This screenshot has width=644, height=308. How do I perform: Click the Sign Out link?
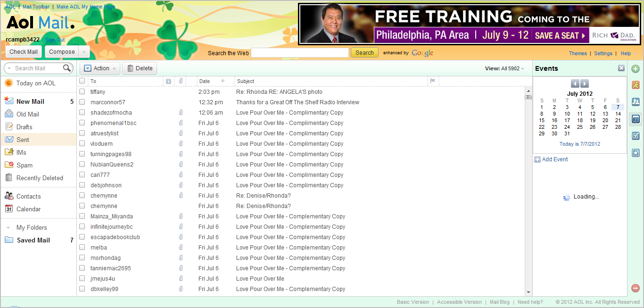(55, 40)
